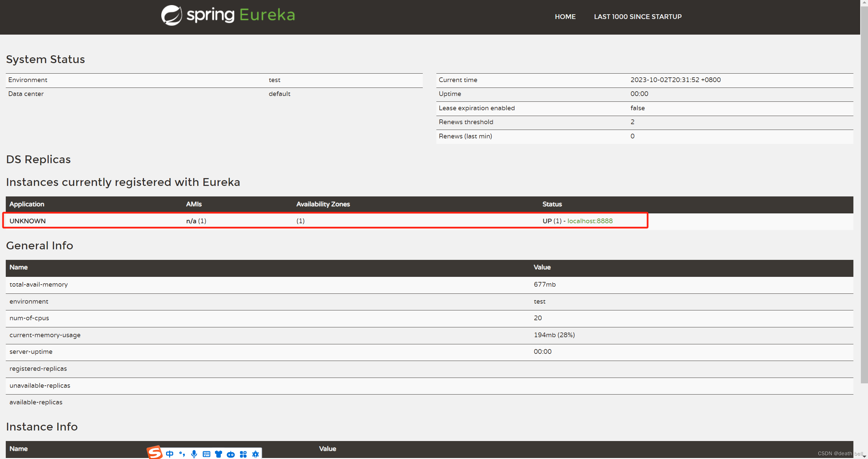868x459 pixels.
Task: Click the Sogou AI writing pen icon
Action: [x=255, y=454]
